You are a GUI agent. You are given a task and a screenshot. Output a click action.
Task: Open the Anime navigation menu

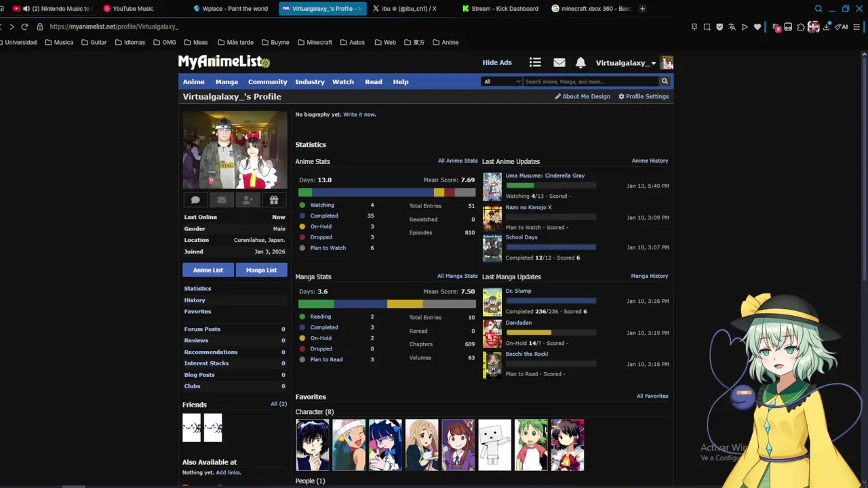(x=193, y=81)
